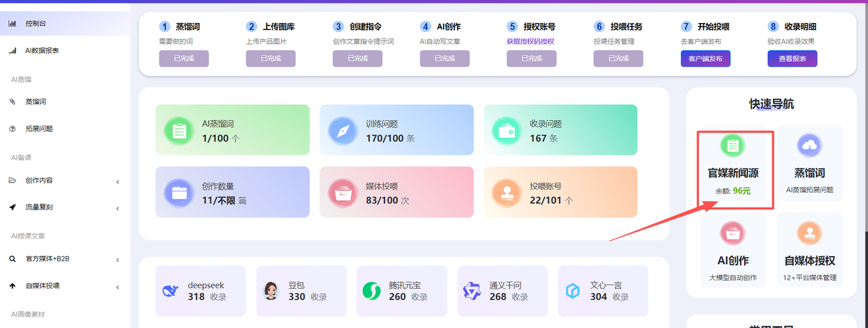Image resolution: width=868 pixels, height=328 pixels.
Task: Click the 获取授权码授权 link
Action: 530,41
